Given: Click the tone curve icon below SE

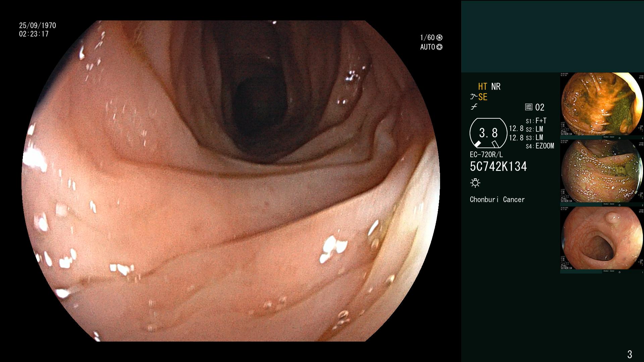Looking at the screenshot, I should pos(474,107).
